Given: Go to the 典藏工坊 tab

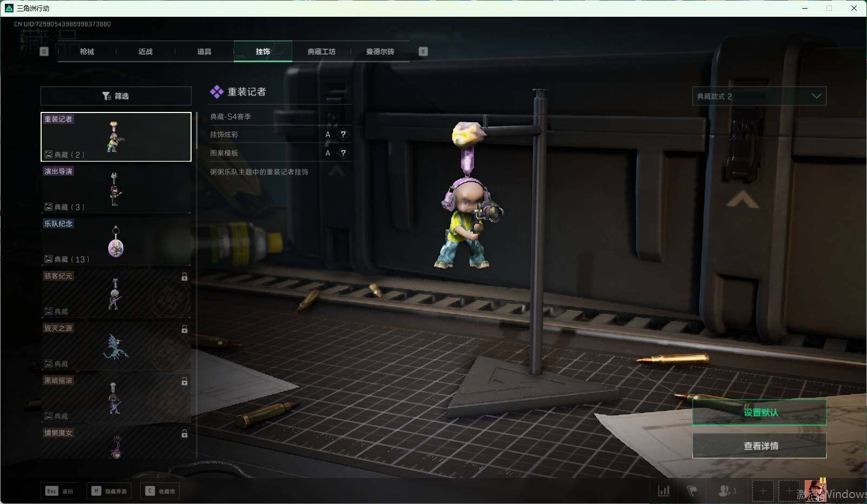Looking at the screenshot, I should pyautogui.click(x=321, y=51).
